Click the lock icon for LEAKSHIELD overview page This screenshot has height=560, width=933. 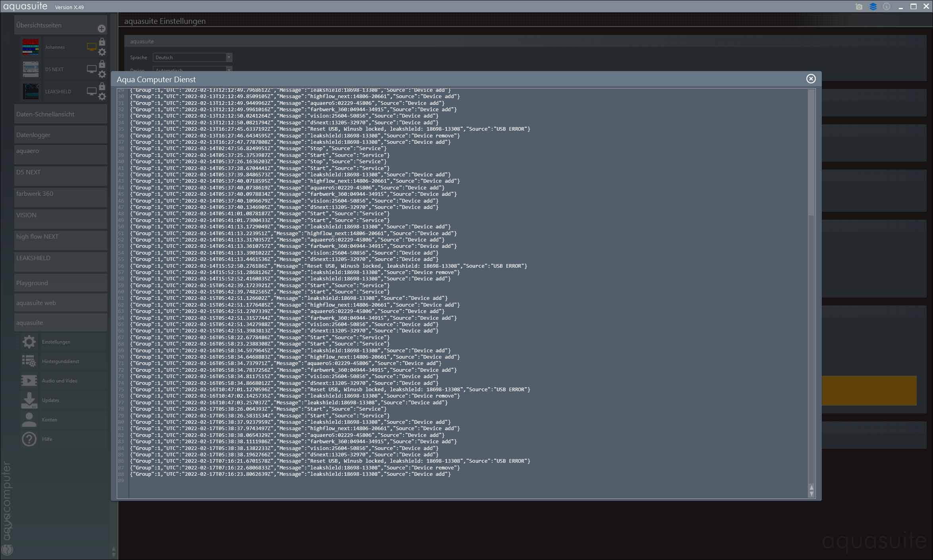(x=102, y=86)
